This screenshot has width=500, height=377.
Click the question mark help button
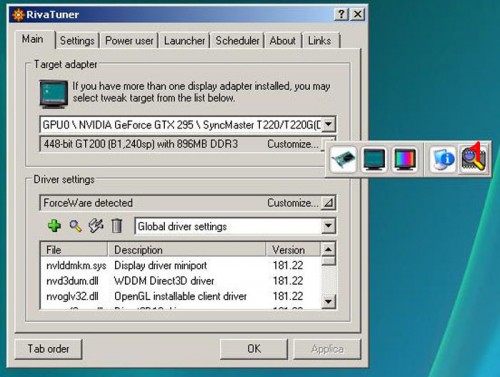pos(341,14)
